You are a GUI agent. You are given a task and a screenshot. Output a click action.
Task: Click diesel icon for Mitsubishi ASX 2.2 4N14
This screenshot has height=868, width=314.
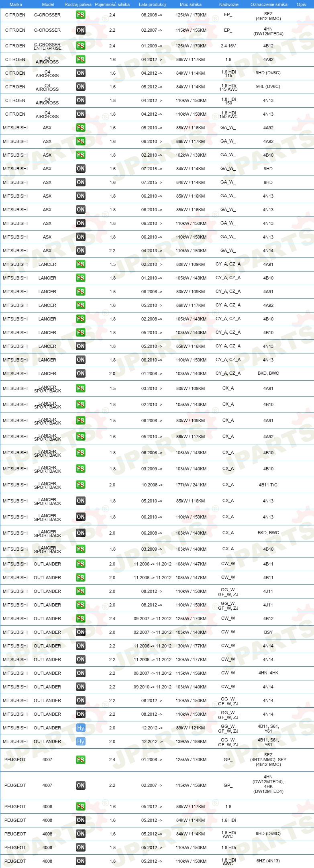point(81,251)
